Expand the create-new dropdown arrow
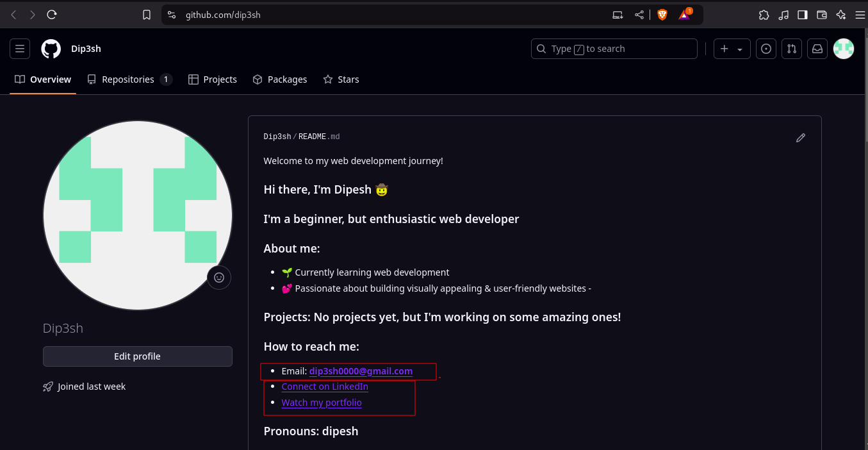868x450 pixels. point(740,48)
